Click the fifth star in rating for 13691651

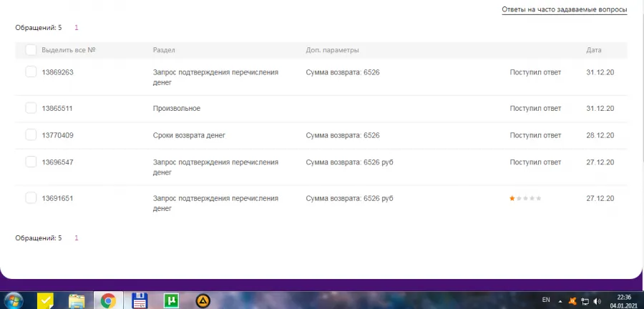coord(538,198)
